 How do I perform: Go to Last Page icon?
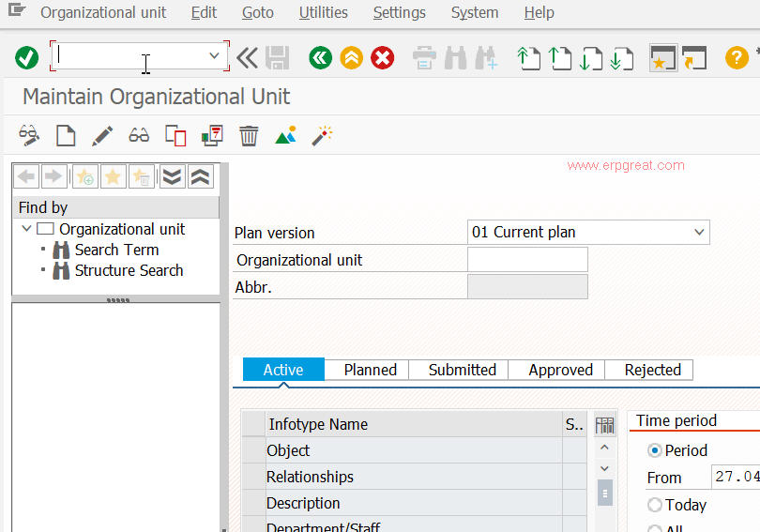(x=622, y=58)
